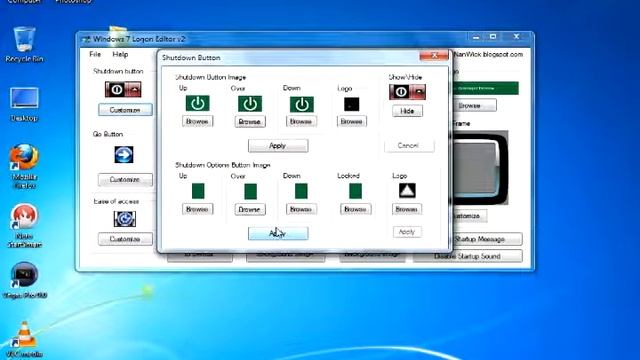Viewport: 640px width, 360px height.
Task: Click the Logon Editor title bar app icon
Action: pyautogui.click(x=86, y=39)
